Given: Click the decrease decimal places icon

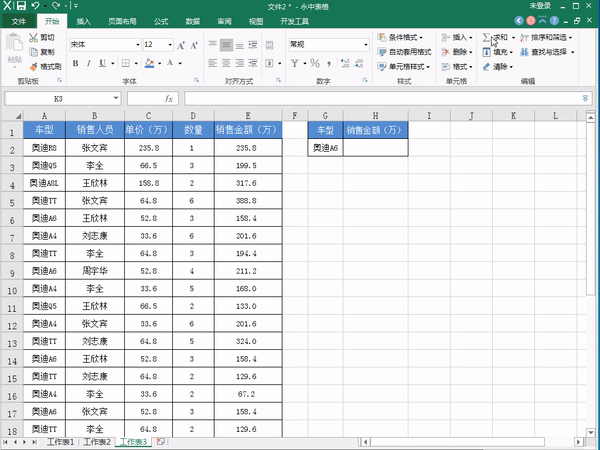Looking at the screenshot, I should point(359,63).
